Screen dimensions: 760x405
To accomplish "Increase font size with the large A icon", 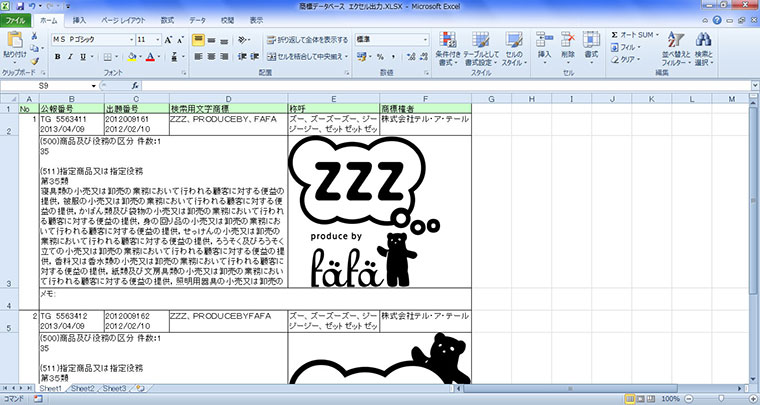I will [x=168, y=40].
